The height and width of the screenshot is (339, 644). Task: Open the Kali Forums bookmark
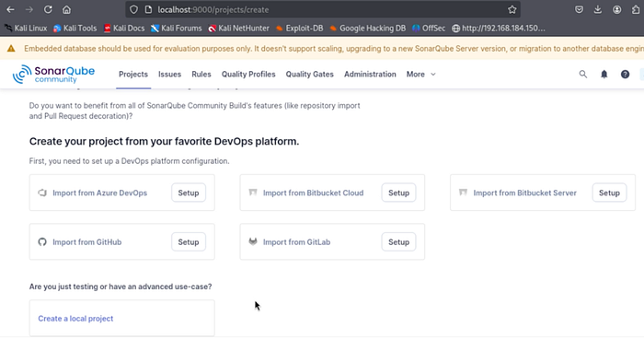click(177, 28)
